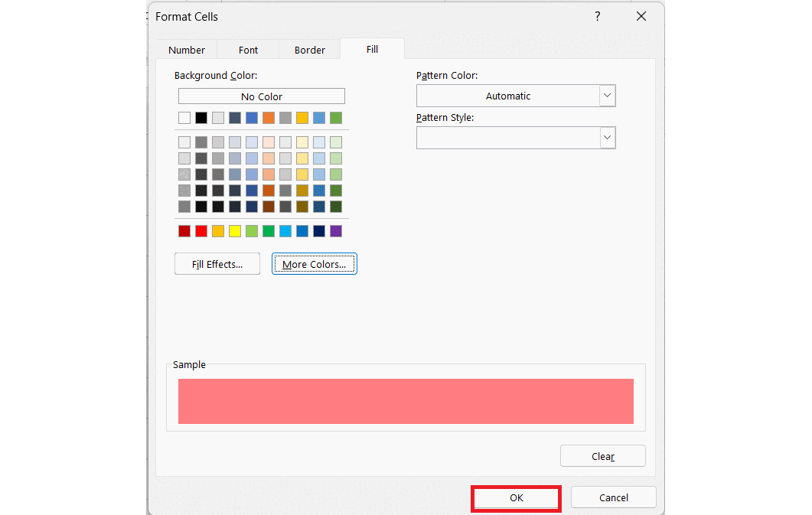Expand the Pattern Color dropdown arrow

click(x=608, y=96)
